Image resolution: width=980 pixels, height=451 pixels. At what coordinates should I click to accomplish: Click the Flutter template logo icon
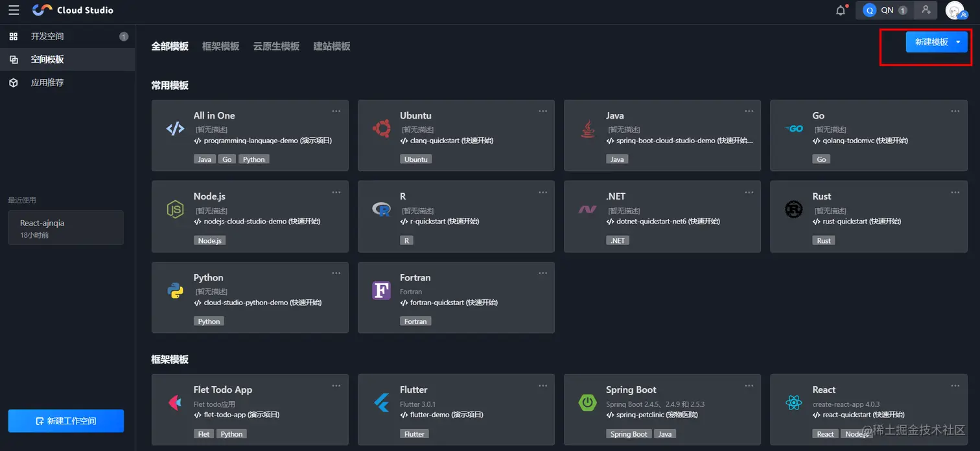click(382, 403)
